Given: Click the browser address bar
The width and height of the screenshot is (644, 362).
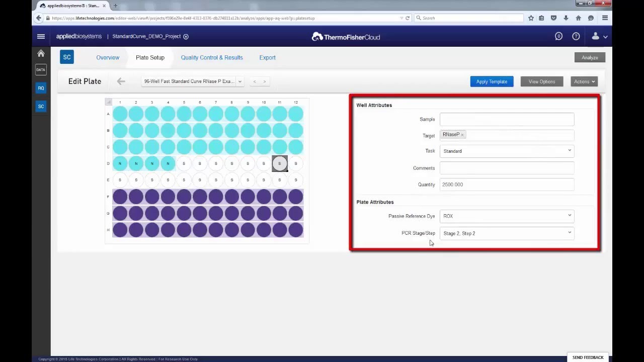Looking at the screenshot, I should (224, 18).
